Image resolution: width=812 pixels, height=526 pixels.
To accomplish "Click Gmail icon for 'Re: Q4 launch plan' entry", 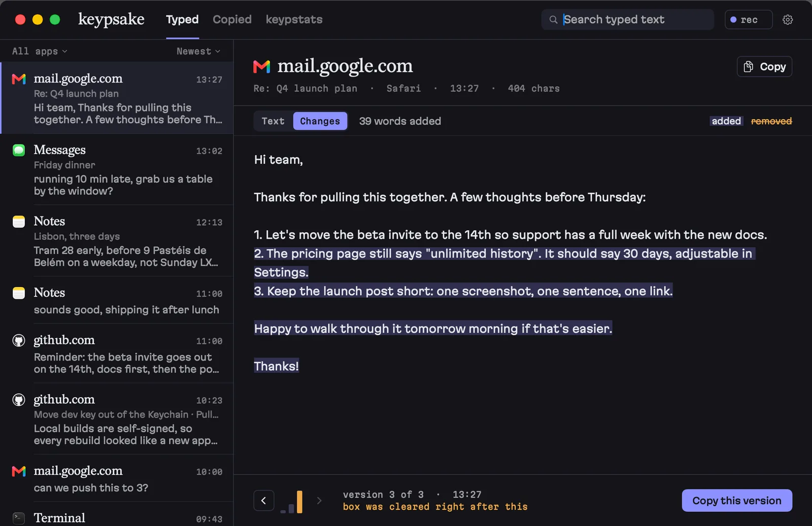I will pos(19,79).
